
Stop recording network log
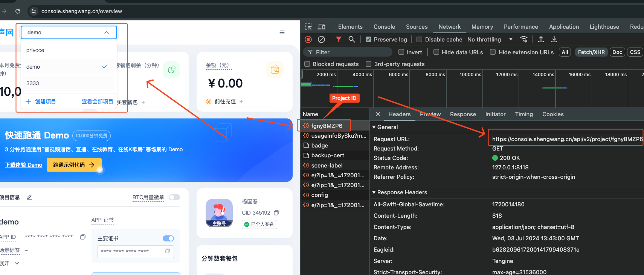[x=308, y=39]
